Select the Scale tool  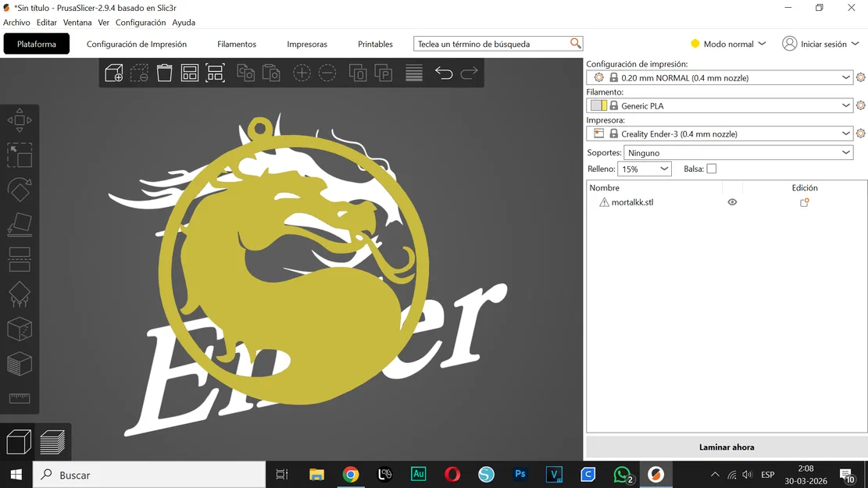20,155
